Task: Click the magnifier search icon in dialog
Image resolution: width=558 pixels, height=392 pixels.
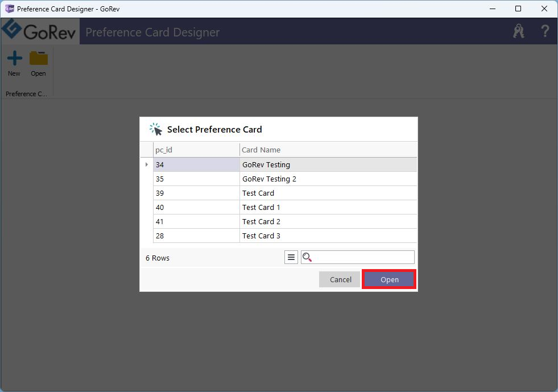Action: pyautogui.click(x=307, y=257)
